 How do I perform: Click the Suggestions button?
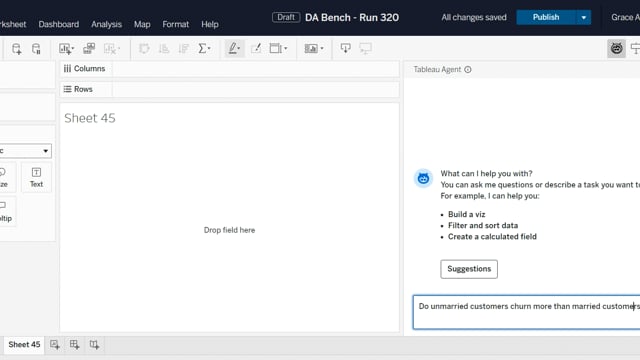click(469, 269)
